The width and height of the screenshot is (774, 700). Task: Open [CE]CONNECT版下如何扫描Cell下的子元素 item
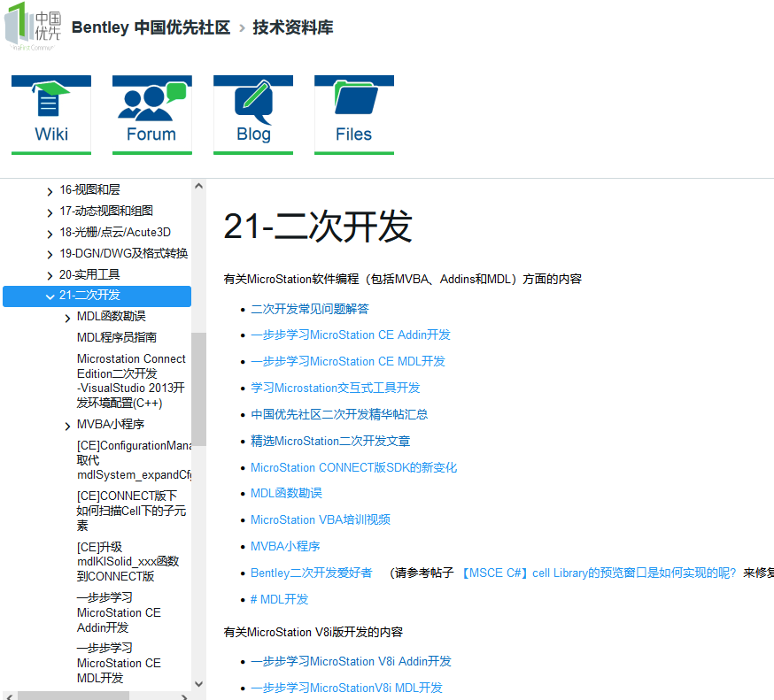pyautogui.click(x=131, y=511)
